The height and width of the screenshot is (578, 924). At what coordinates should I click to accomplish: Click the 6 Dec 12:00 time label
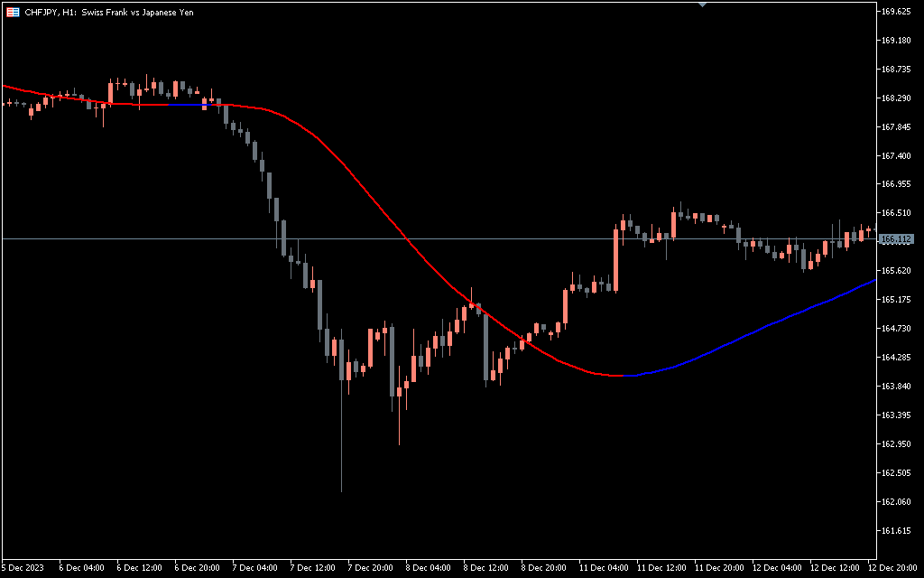coord(140,568)
